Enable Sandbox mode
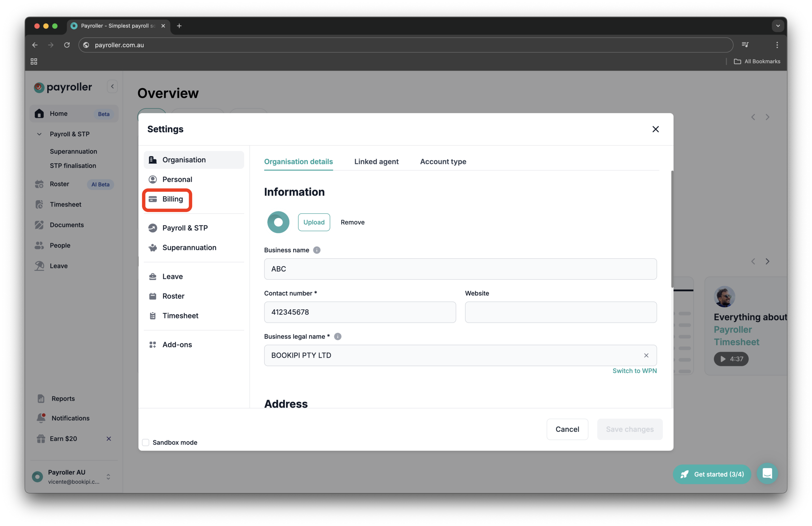The height and width of the screenshot is (526, 812). click(x=146, y=442)
